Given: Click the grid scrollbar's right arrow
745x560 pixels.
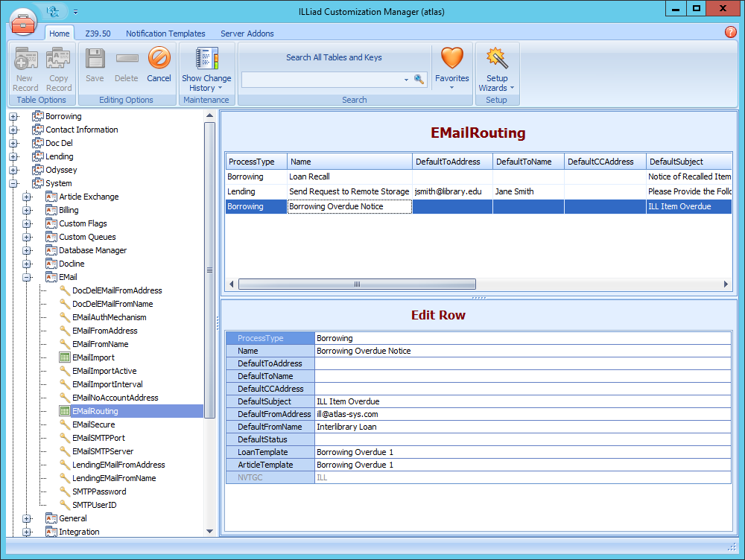Looking at the screenshot, I should point(725,284).
